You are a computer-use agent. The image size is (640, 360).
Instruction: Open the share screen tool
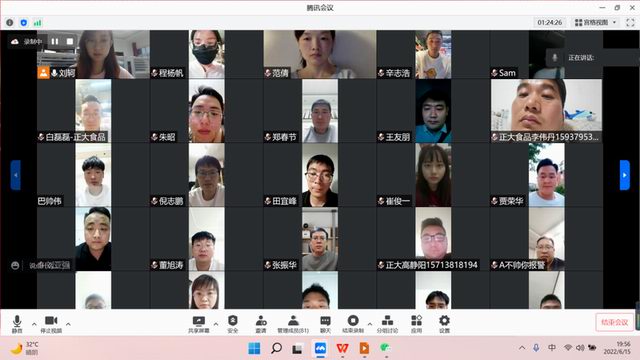199,324
